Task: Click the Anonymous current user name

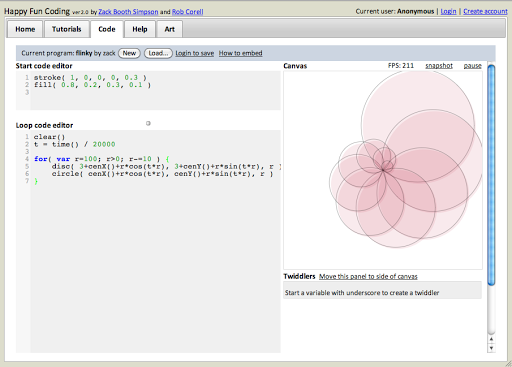Action: point(415,11)
